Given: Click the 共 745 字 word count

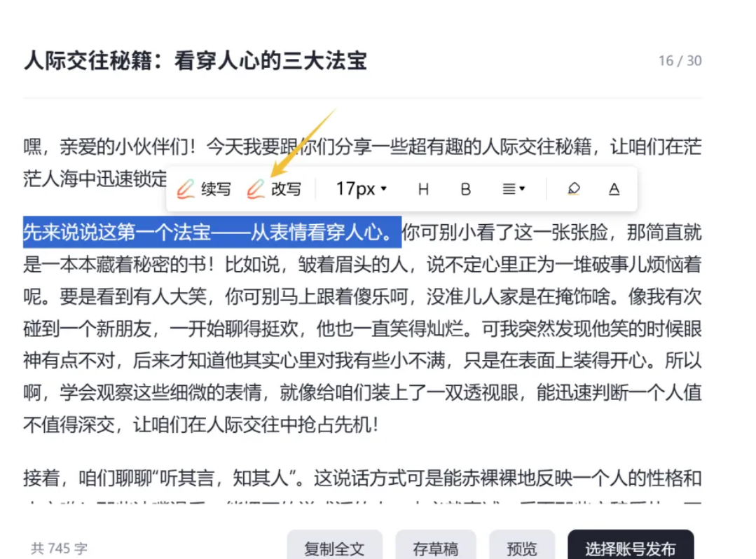Looking at the screenshot, I should tap(60, 548).
